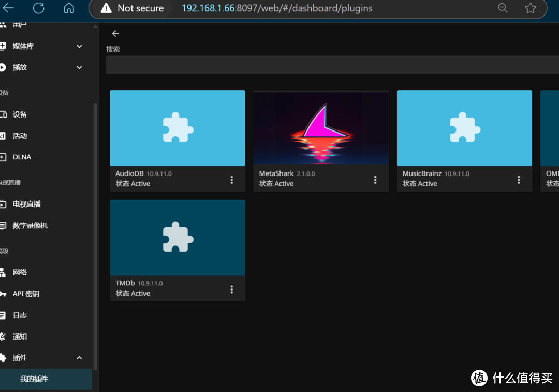Image resolution: width=559 pixels, height=392 pixels.
Task: Open the three-dot menu for MusicBrainz plugin
Action: point(519,180)
